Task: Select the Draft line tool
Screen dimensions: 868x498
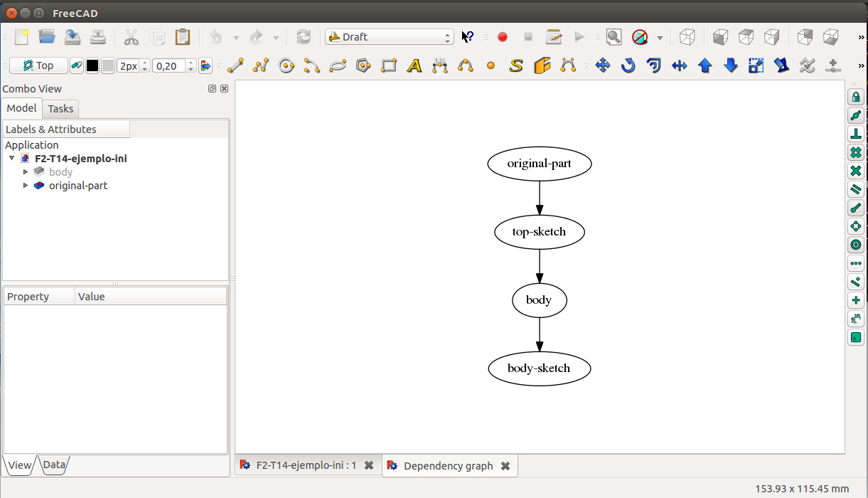Action: pos(235,66)
